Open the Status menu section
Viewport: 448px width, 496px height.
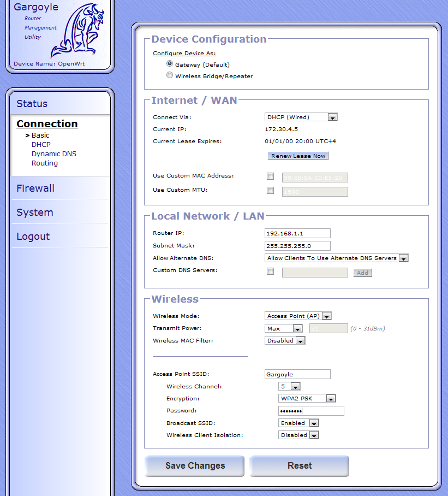click(32, 104)
